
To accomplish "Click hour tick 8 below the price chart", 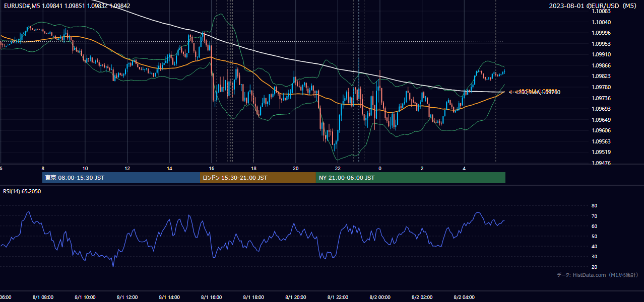I will coord(43,169).
